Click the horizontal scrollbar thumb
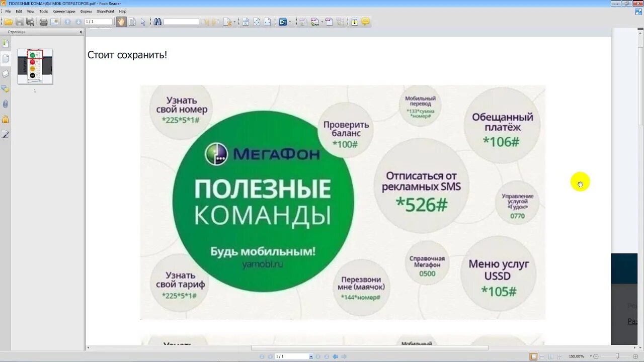The height and width of the screenshot is (362, 644). coord(370,347)
